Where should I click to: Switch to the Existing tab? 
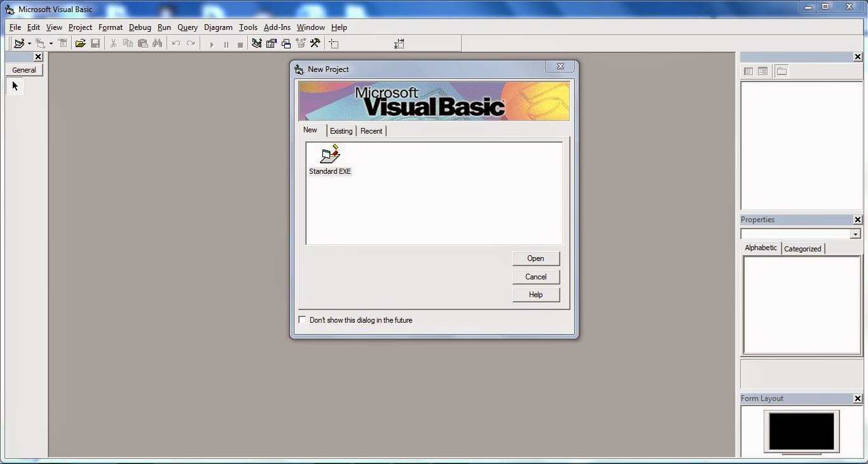tap(341, 131)
